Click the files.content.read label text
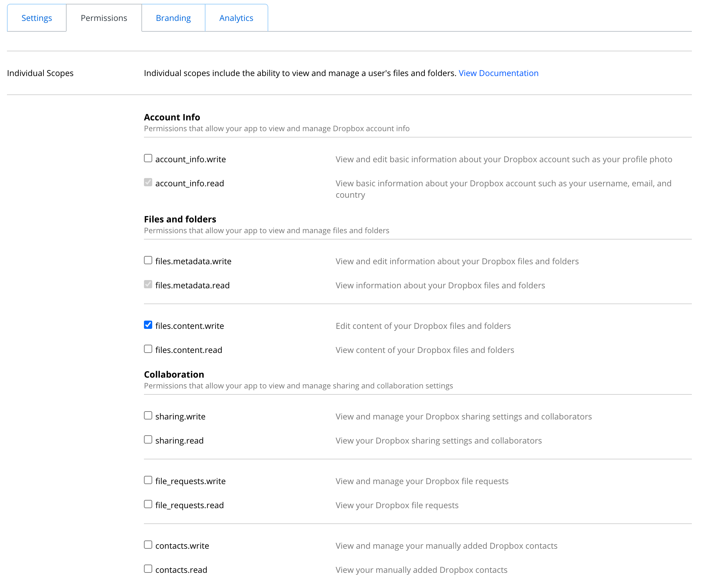 pos(189,350)
